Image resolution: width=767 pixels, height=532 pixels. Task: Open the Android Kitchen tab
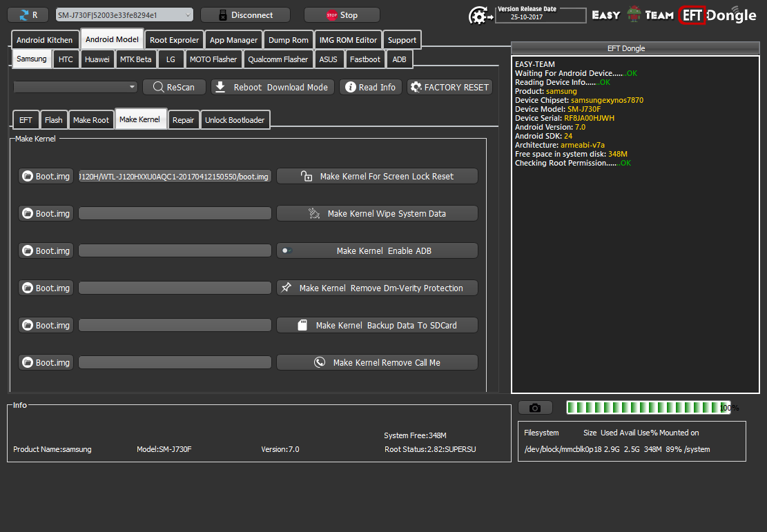tap(44, 40)
